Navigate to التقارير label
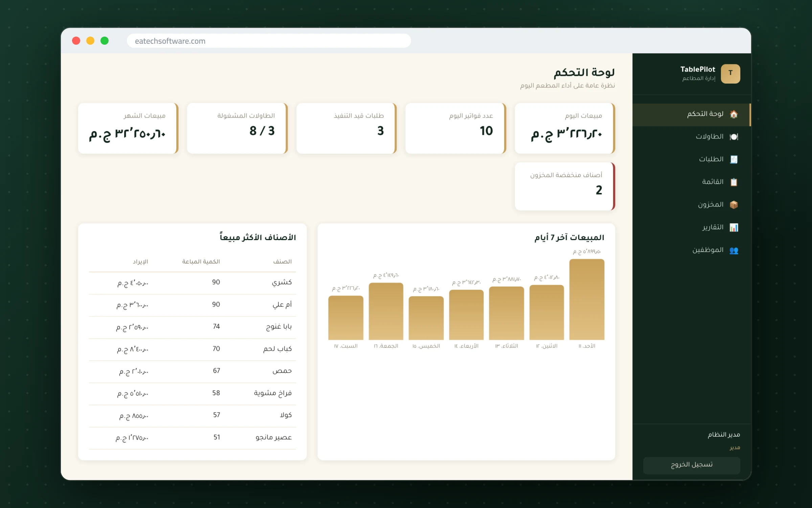Screen dimensions: 812x508 coord(713,227)
